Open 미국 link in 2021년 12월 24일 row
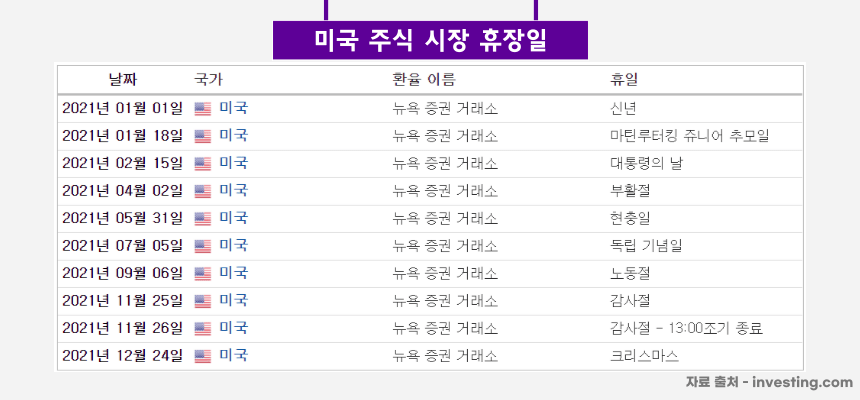The width and height of the screenshot is (860, 400). coord(234,356)
